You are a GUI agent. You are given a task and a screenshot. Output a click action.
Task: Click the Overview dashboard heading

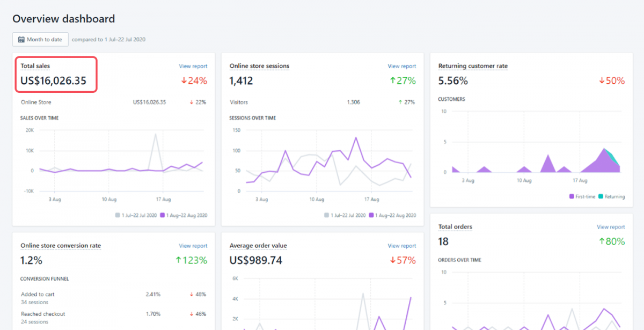click(64, 19)
